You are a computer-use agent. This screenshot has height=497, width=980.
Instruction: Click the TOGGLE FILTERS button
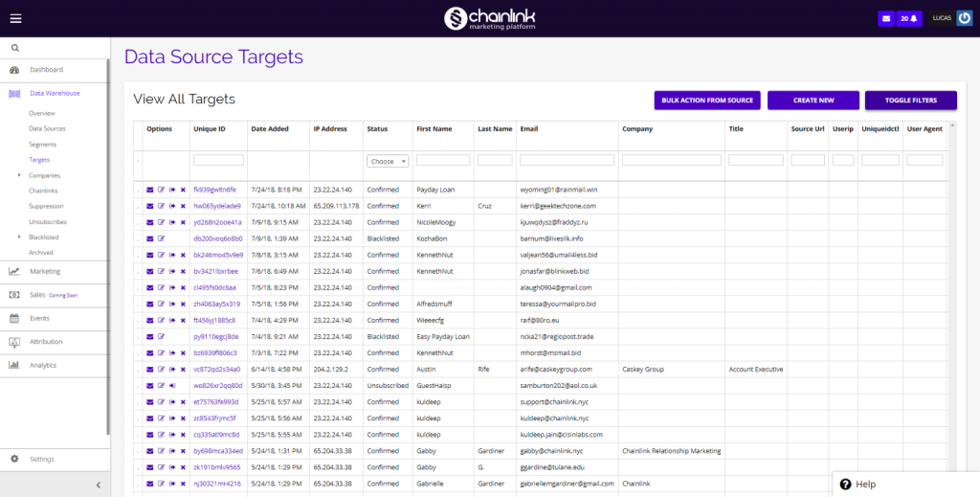click(911, 100)
